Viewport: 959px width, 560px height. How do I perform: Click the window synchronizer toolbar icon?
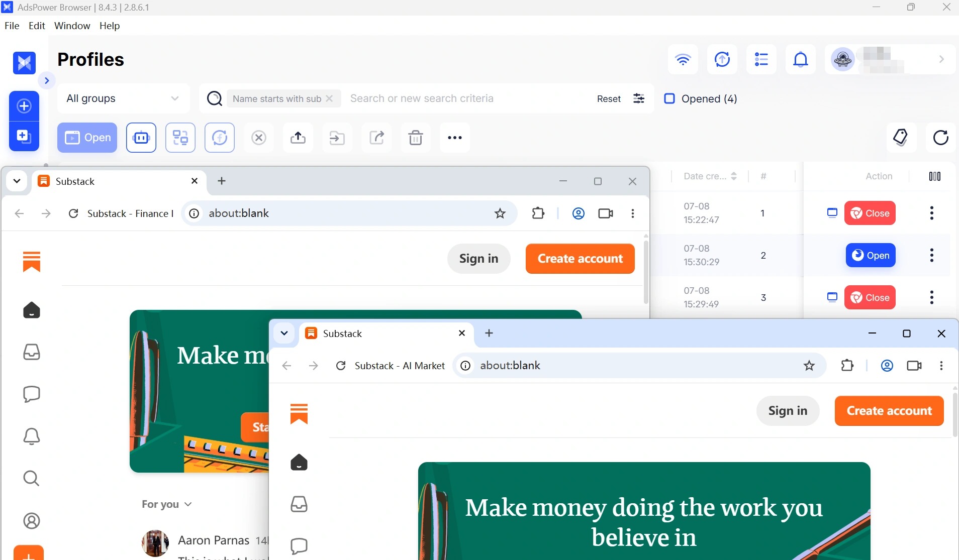(180, 138)
